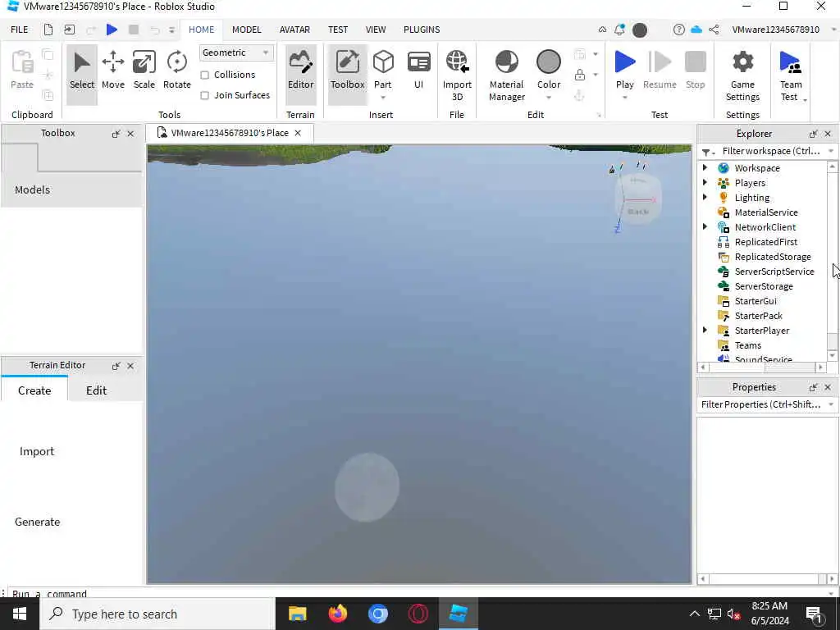Open the UI insert tool
Viewport: 840px width, 630px height.
419,71
